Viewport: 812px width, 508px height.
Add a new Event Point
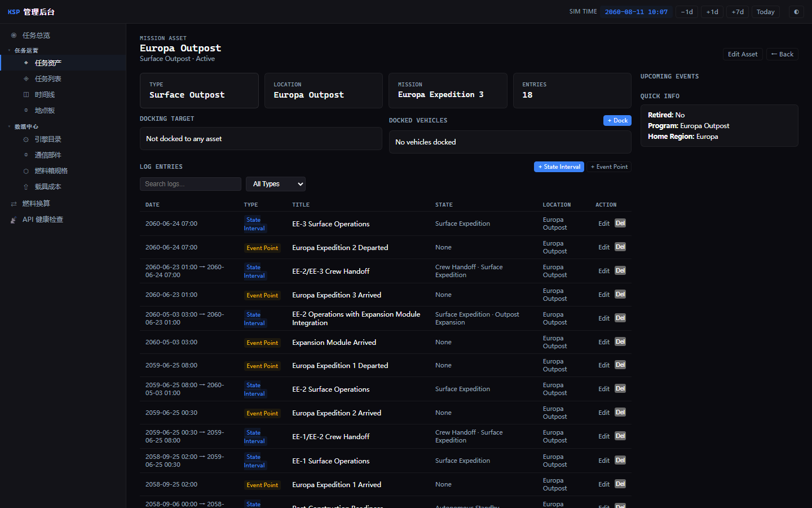pyautogui.click(x=609, y=167)
